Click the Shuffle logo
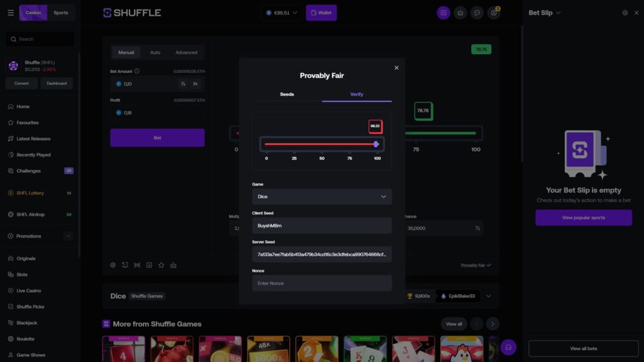 [132, 13]
